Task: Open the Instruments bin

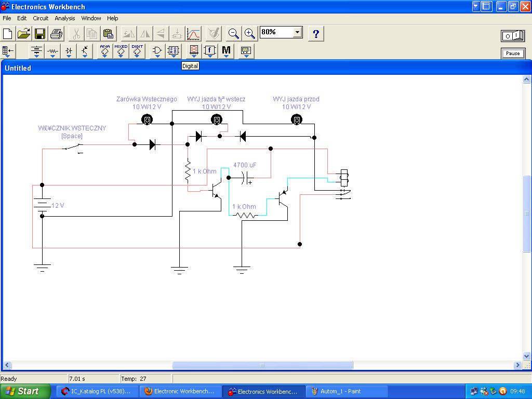Action: coord(246,51)
